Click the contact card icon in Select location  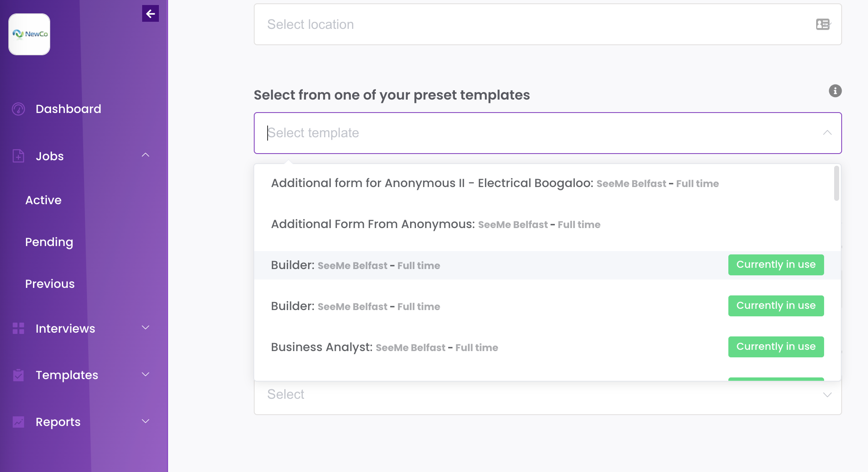822,24
